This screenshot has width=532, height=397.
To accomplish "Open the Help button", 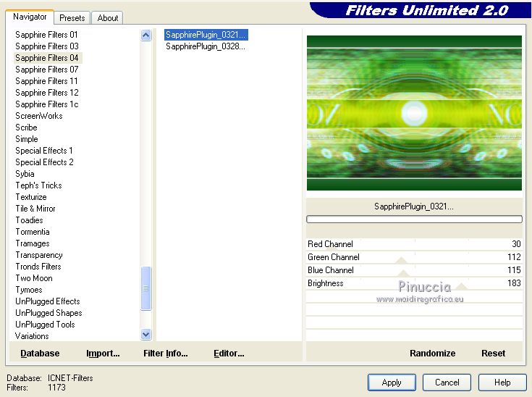I will (502, 383).
